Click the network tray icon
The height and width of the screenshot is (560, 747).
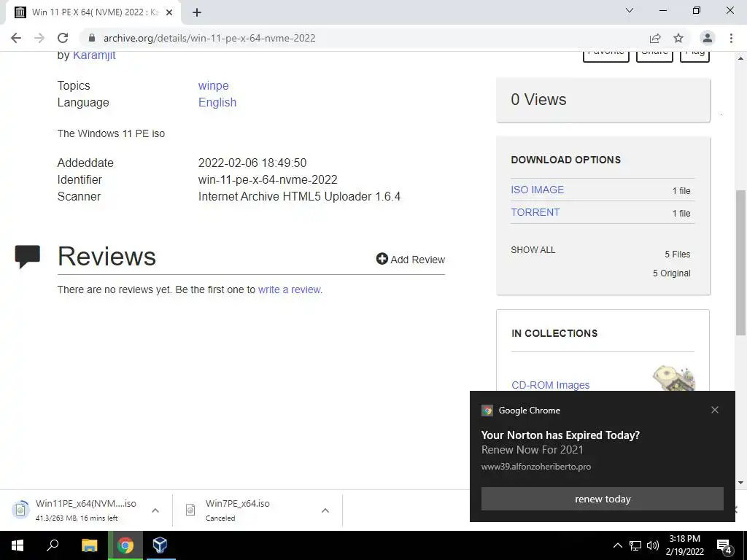tap(635, 545)
